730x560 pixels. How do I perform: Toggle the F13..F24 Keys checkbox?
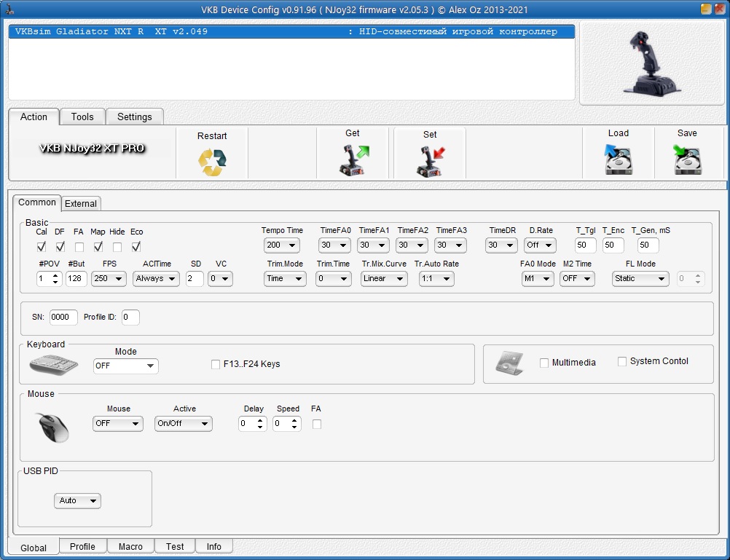coord(216,364)
